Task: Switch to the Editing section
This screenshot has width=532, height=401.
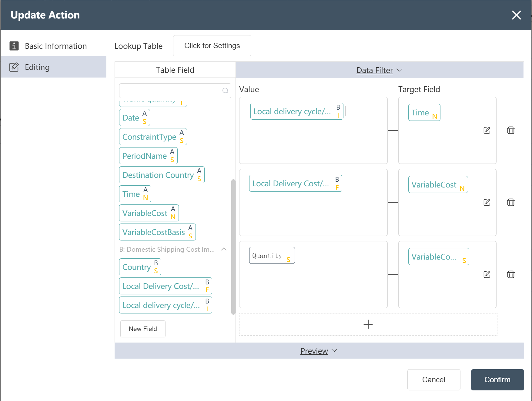Action: click(x=54, y=67)
